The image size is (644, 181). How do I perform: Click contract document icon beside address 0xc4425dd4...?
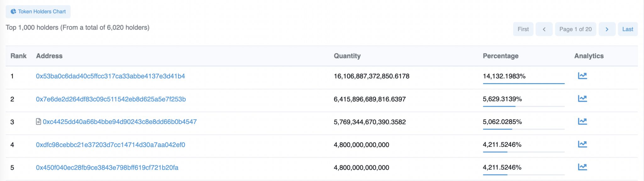coord(38,122)
